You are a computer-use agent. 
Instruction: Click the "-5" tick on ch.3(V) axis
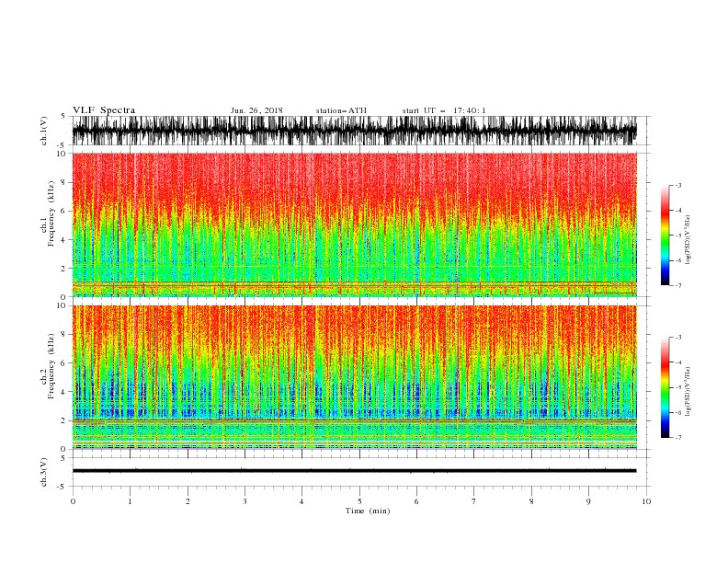63,487
